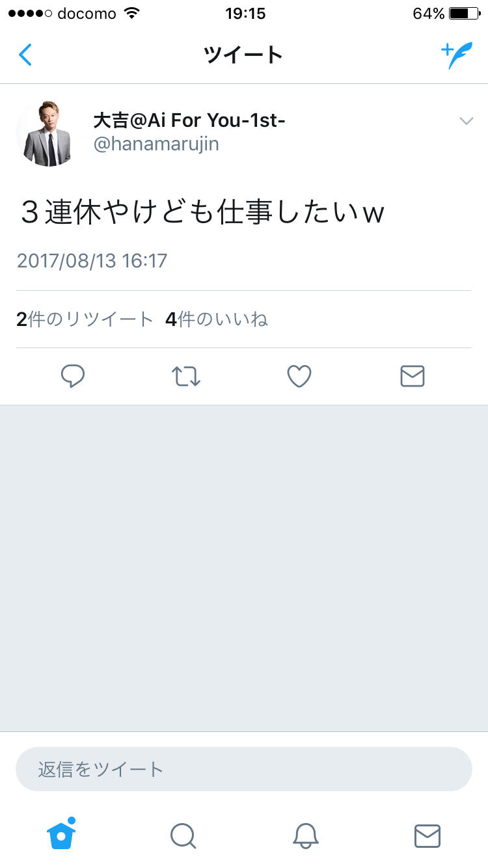Screen dimensions: 488x868
Task: Tap the ツイート title in the header
Action: tap(243, 55)
